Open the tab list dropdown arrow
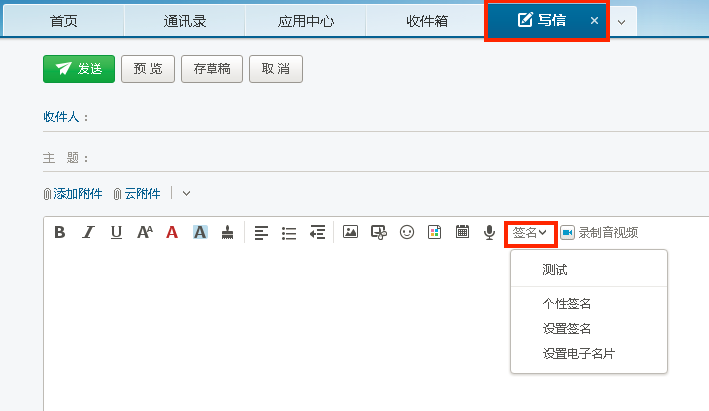The height and width of the screenshot is (411, 709). point(621,22)
